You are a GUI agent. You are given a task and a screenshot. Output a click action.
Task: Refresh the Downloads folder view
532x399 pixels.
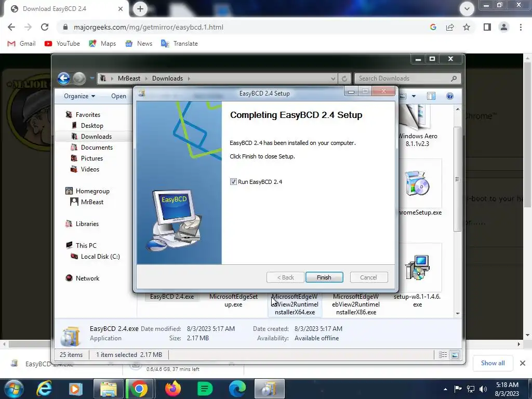pos(344,78)
